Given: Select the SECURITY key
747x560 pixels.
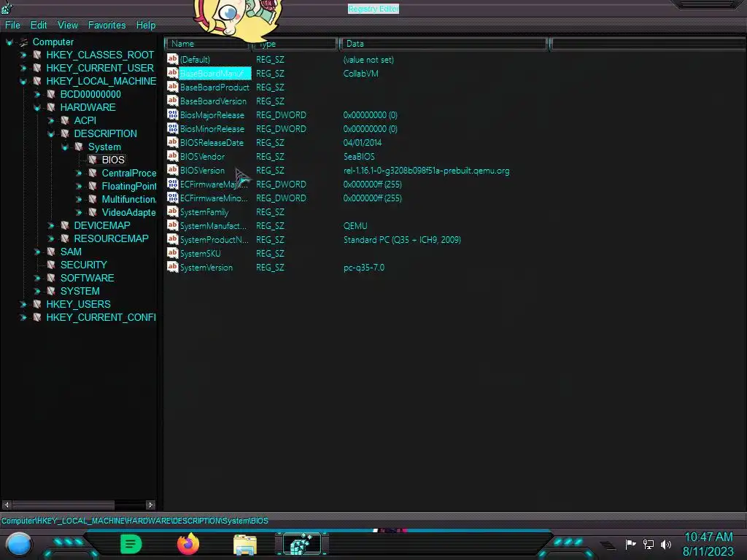Looking at the screenshot, I should [x=83, y=265].
